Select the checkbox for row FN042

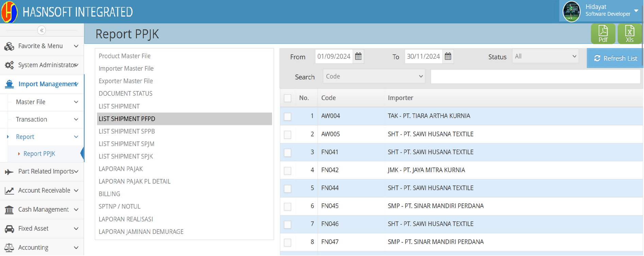click(x=288, y=170)
